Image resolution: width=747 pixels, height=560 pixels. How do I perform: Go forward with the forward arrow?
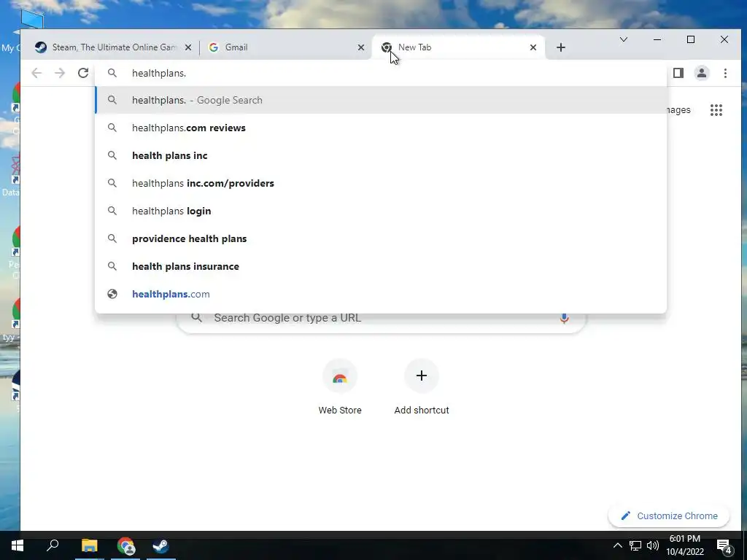tap(60, 73)
